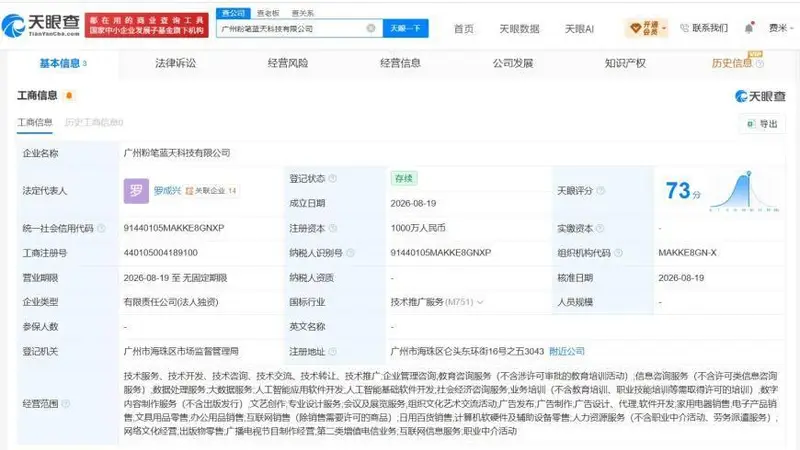Open 罗成兴 legal representative profile link
Screen dimensions: 800x450
167,191
